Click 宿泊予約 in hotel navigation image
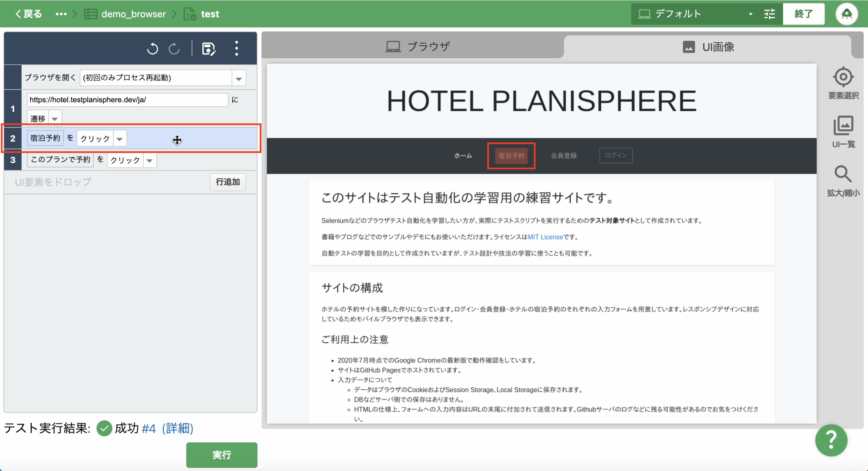This screenshot has width=868, height=471. coord(511,156)
